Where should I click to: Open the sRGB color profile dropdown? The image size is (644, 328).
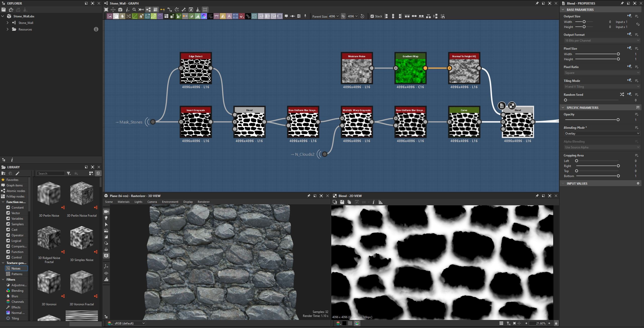(129, 323)
